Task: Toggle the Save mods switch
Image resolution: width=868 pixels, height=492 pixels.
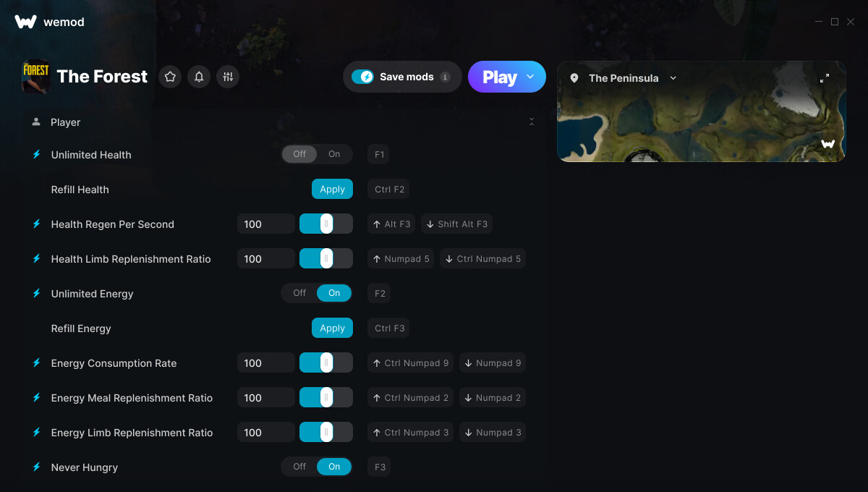Action: click(362, 77)
